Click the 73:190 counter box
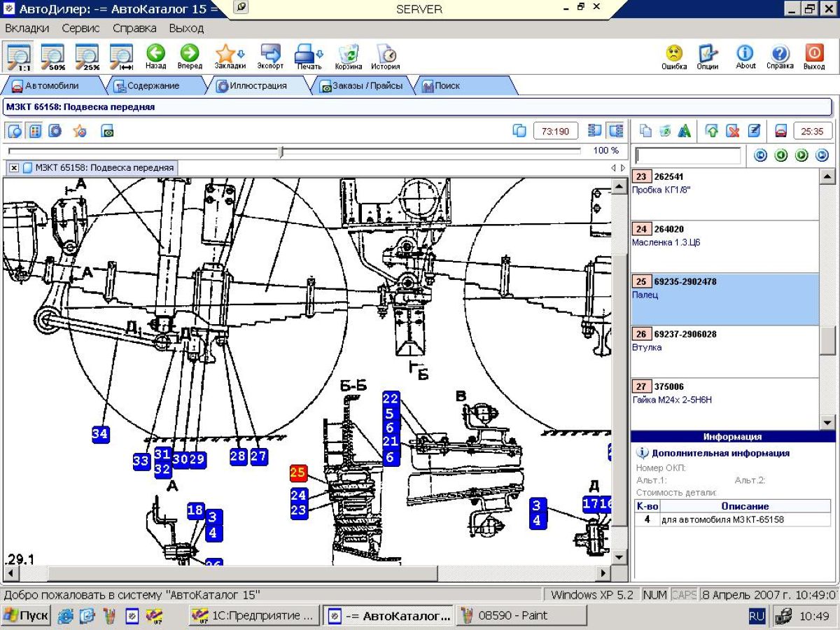Screen dimensions: 840x630 coord(556,131)
